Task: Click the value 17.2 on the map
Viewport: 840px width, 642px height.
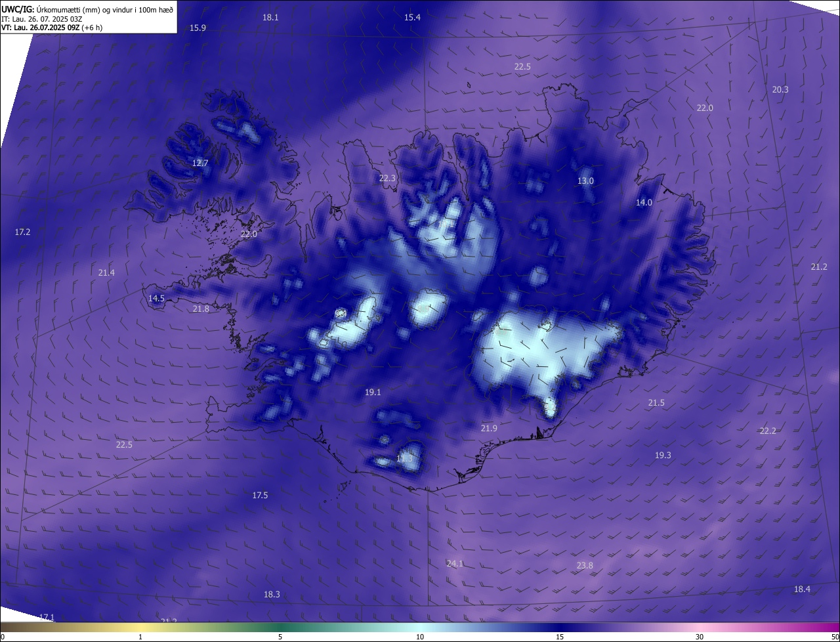Action: (x=22, y=232)
